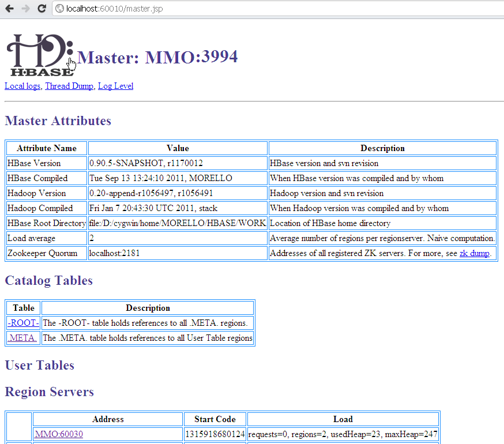Open the .META. catalog table
This screenshot has width=504, height=444.
point(22,337)
